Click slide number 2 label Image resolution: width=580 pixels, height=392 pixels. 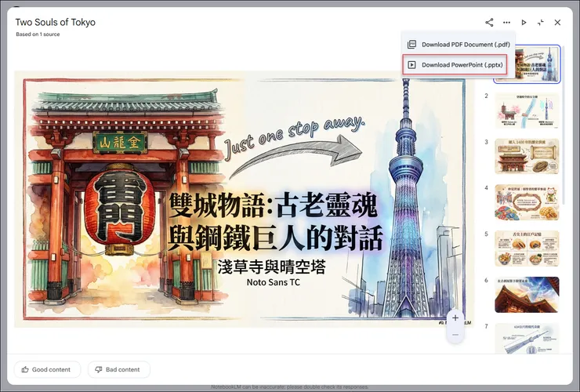click(x=486, y=96)
